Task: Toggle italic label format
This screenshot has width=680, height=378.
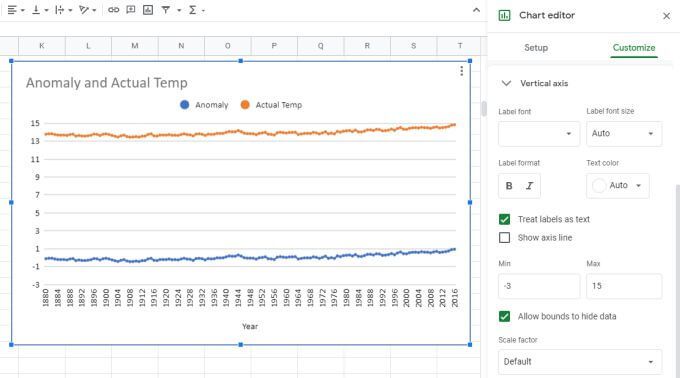Action: tap(530, 186)
